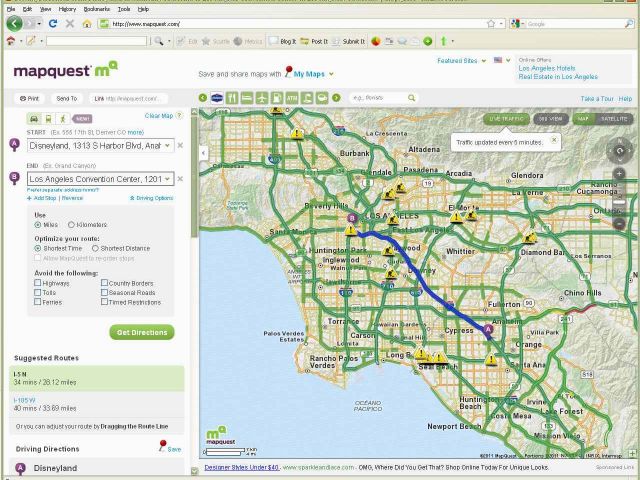Viewport: 640px width, 480px height.
Task: Click the Post It toolbar button
Action: [x=314, y=41]
